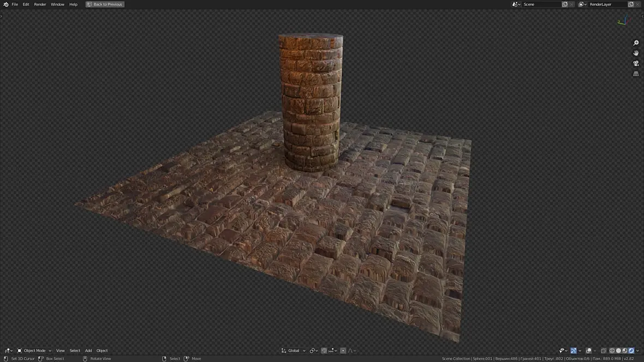Remove the RenderLayer view layer
Image resolution: width=644 pixels, height=362 pixels.
pos(638,4)
